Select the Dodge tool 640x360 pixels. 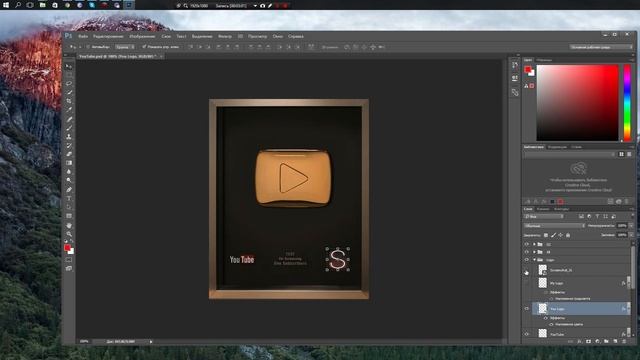[69, 180]
